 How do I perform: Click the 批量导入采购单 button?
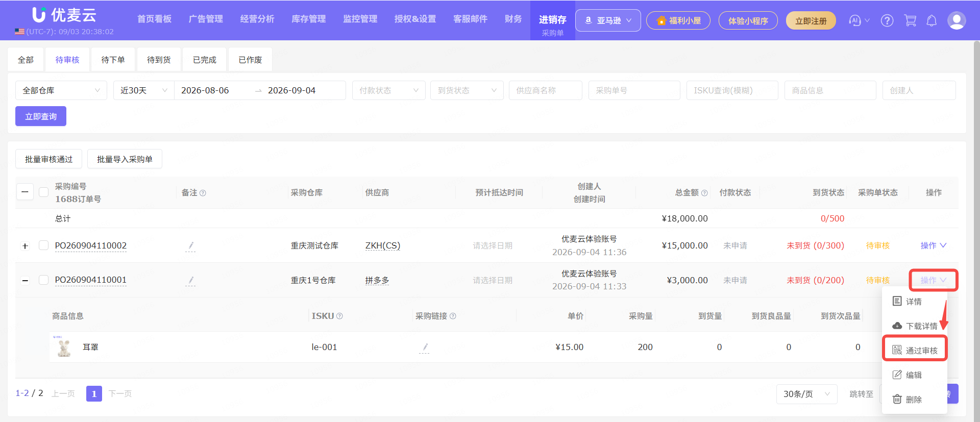coord(125,159)
